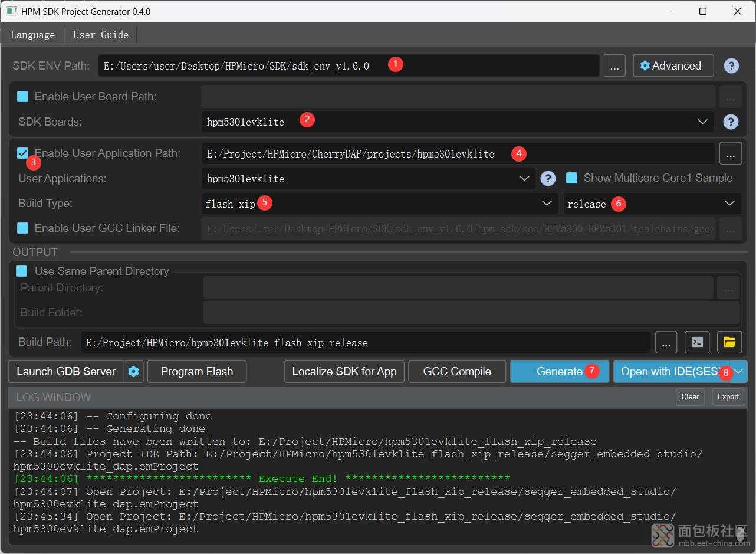Click Localize SDK for App
The width and height of the screenshot is (756, 554).
coord(344,372)
